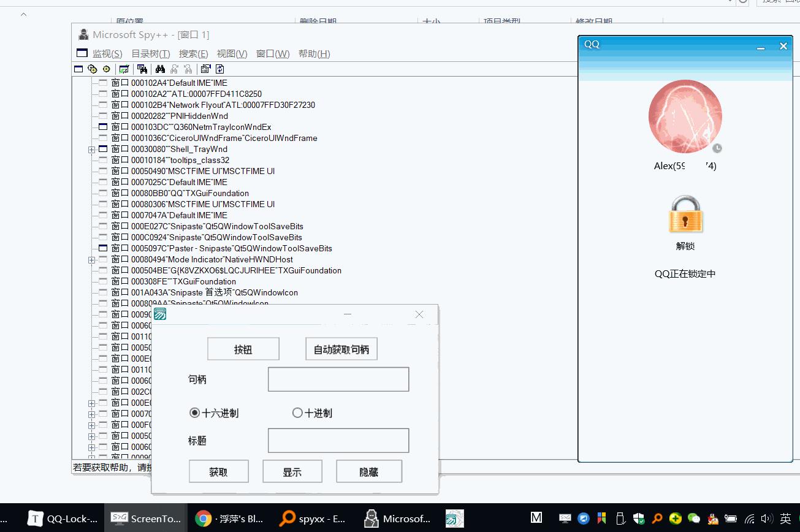The height and width of the screenshot is (532, 800).
Task: Click the search binoculars toolbar icon
Action: [159, 69]
